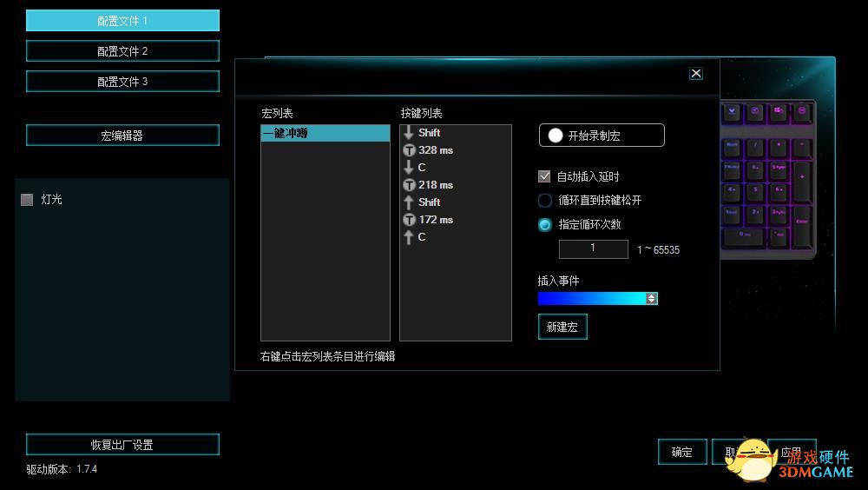Viewport: 868px width, 490px height.
Task: Click the C key-down arrow icon
Action: click(409, 167)
